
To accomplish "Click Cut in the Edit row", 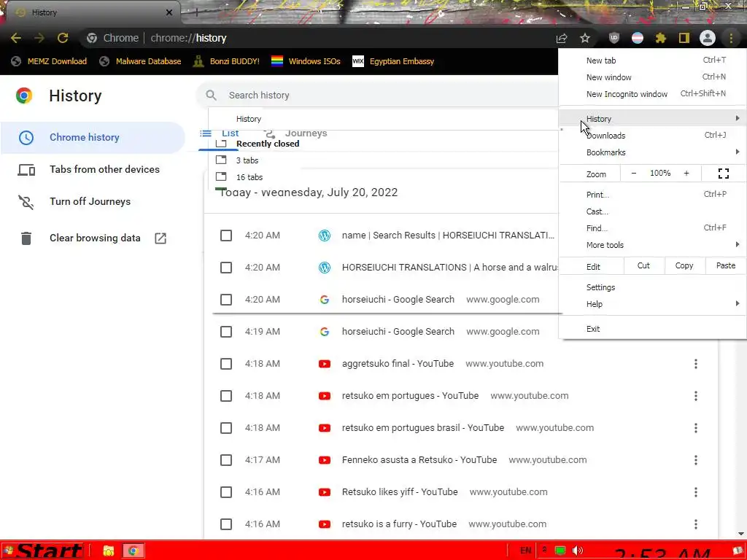I will (x=643, y=265).
